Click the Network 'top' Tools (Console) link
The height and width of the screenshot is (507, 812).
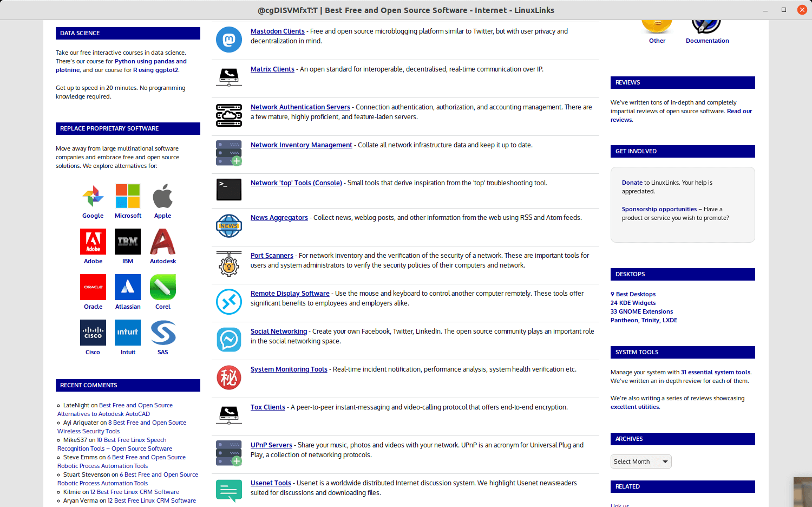(296, 183)
